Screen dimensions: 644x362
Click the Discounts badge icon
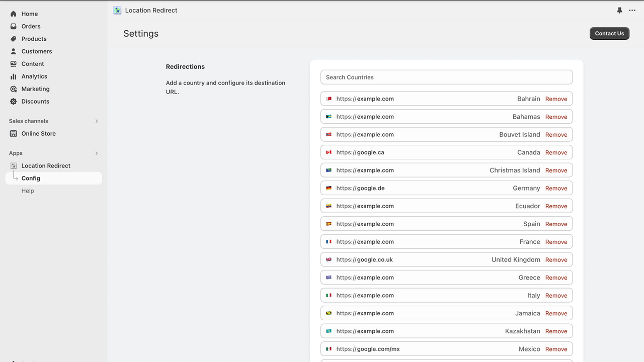pyautogui.click(x=14, y=102)
